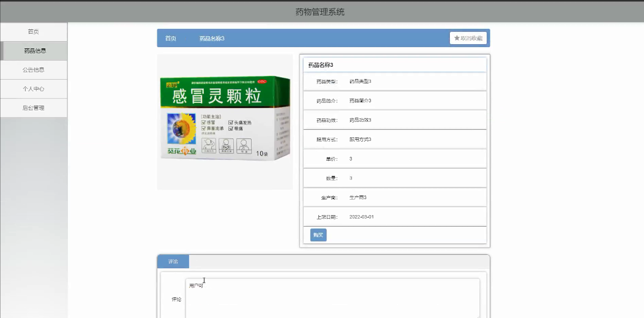
Task: Click the 单价 label
Action: [331, 159]
